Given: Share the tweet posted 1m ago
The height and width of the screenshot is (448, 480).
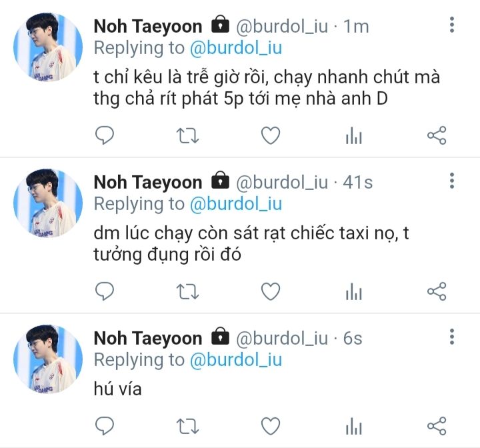Looking at the screenshot, I should coord(437,135).
